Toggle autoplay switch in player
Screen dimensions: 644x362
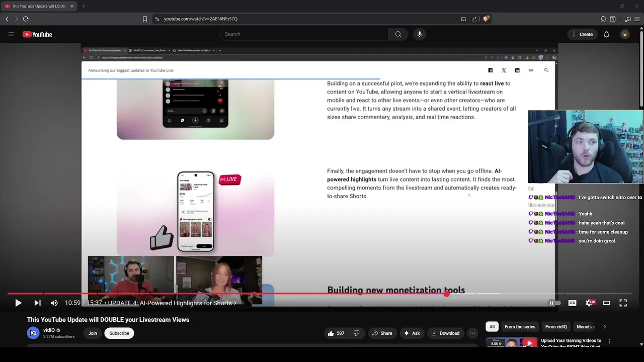[554, 303]
